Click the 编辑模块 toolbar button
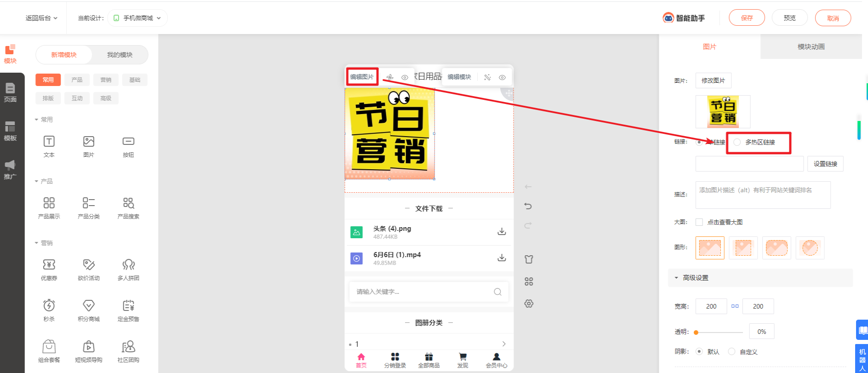Viewport: 868px width, 373px height. pyautogui.click(x=459, y=77)
